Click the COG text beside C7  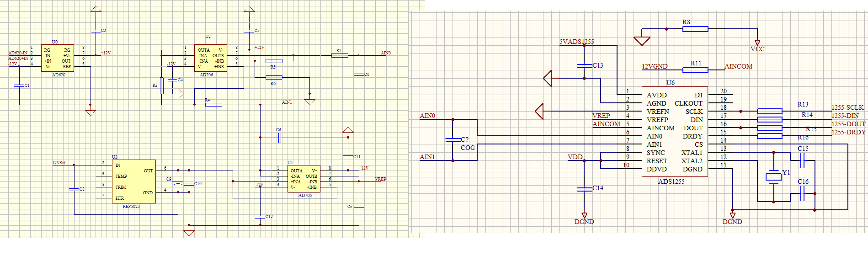pyautogui.click(x=468, y=148)
